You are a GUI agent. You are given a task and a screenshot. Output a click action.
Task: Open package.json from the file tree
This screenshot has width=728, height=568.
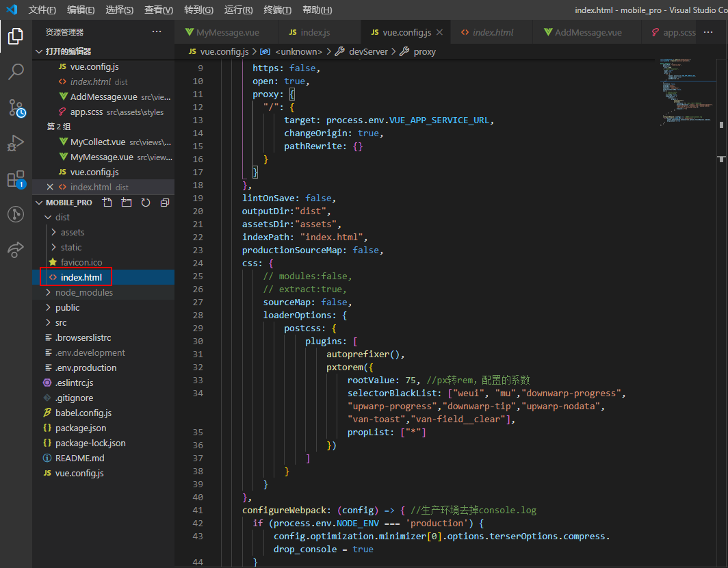point(81,428)
